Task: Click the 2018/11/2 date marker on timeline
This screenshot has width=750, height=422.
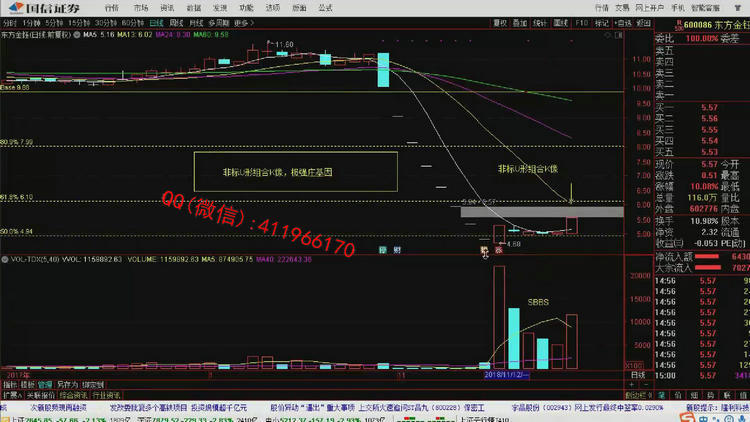Action: click(507, 375)
